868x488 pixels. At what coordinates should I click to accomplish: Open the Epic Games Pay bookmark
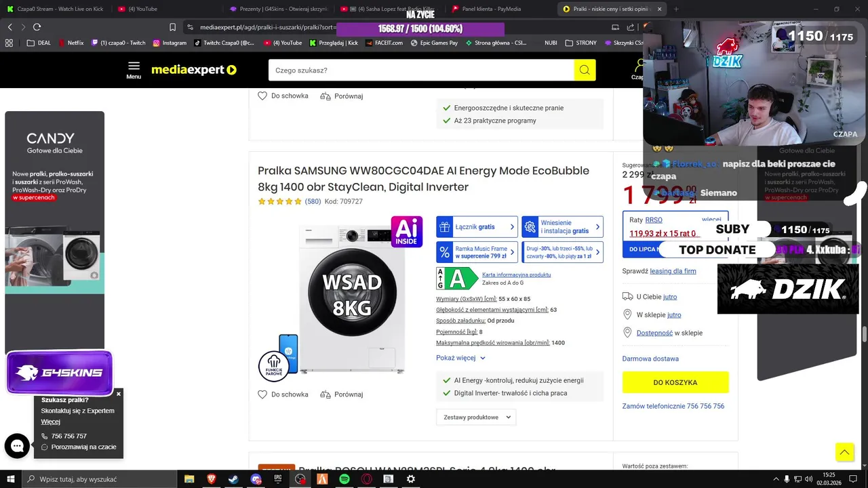tap(434, 43)
